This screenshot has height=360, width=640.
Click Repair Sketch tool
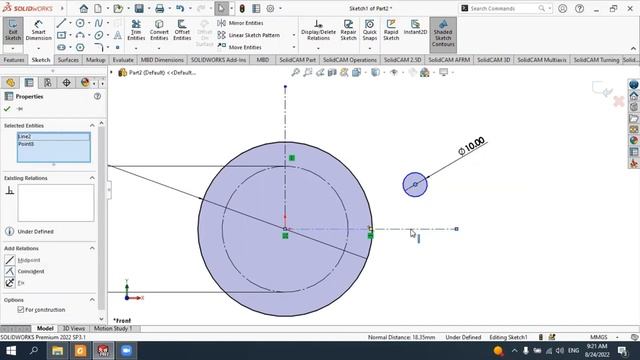coord(348,30)
